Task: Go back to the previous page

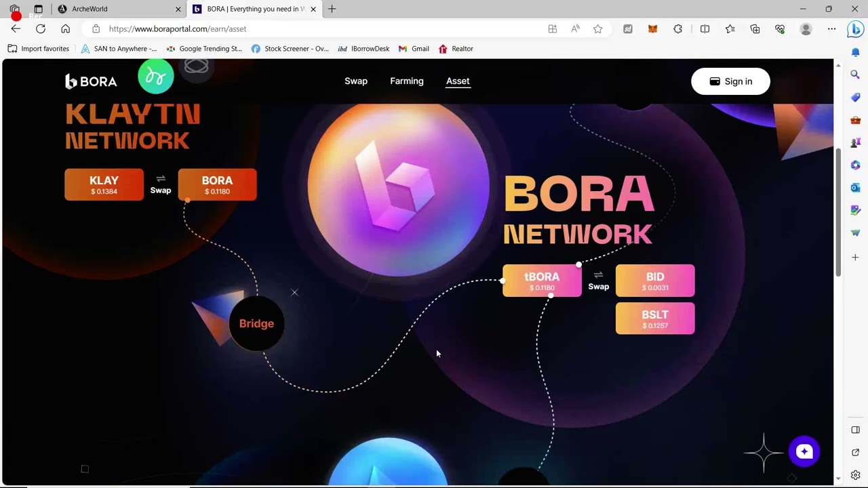Action: [16, 29]
